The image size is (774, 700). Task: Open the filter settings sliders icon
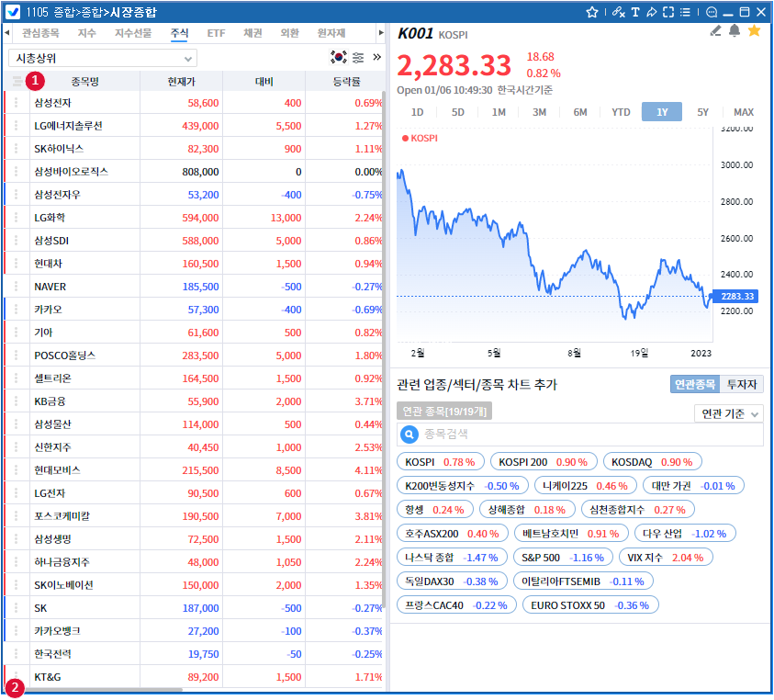pyautogui.click(x=358, y=57)
